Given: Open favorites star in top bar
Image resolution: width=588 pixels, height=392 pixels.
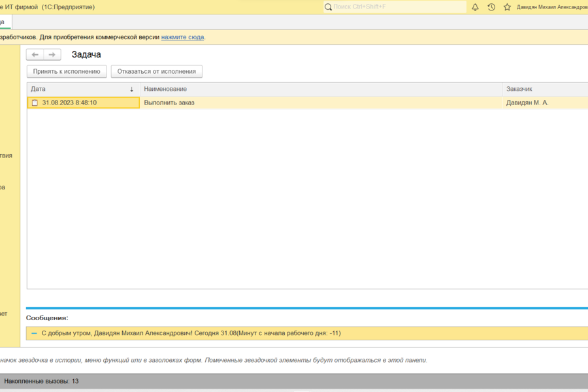Looking at the screenshot, I should pyautogui.click(x=507, y=7).
